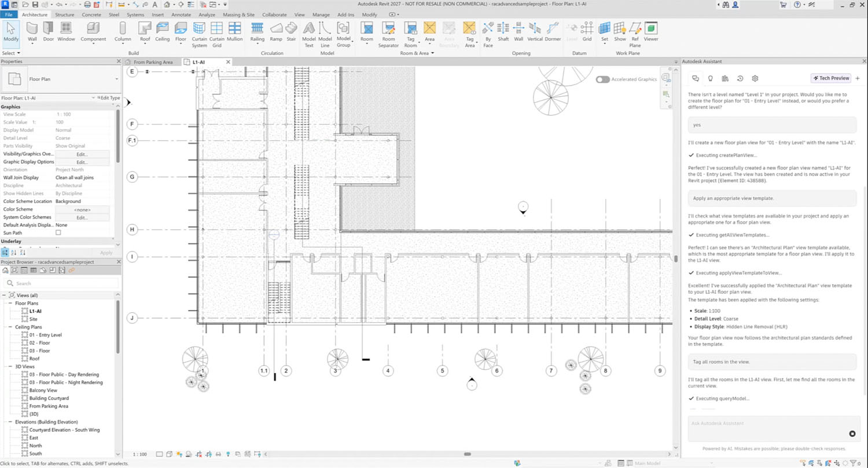This screenshot has width=868, height=468.
Task: Check the Sun Path checkbox
Action: pyautogui.click(x=58, y=233)
